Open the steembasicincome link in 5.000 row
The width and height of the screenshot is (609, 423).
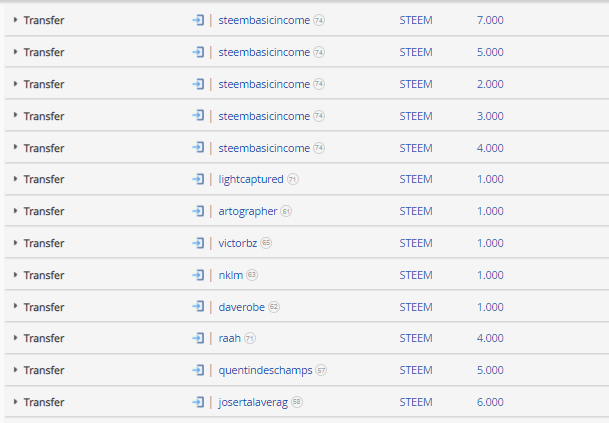pos(264,52)
